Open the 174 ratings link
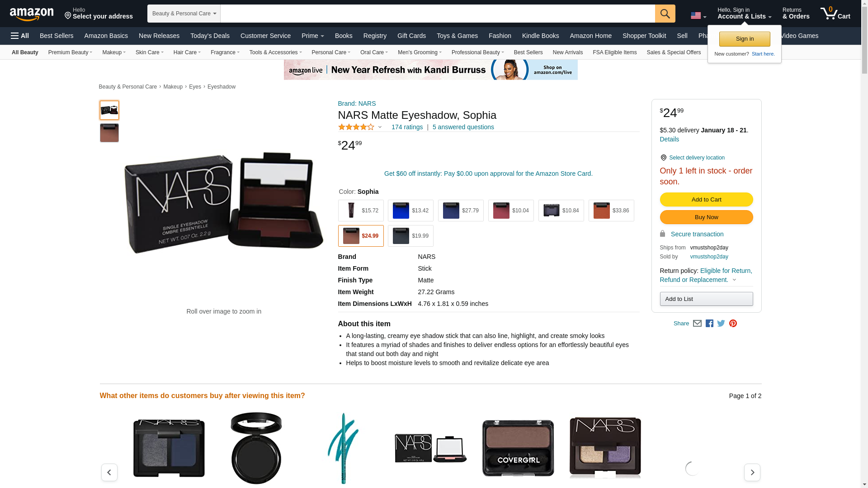The height and width of the screenshot is (488, 868). [x=407, y=127]
